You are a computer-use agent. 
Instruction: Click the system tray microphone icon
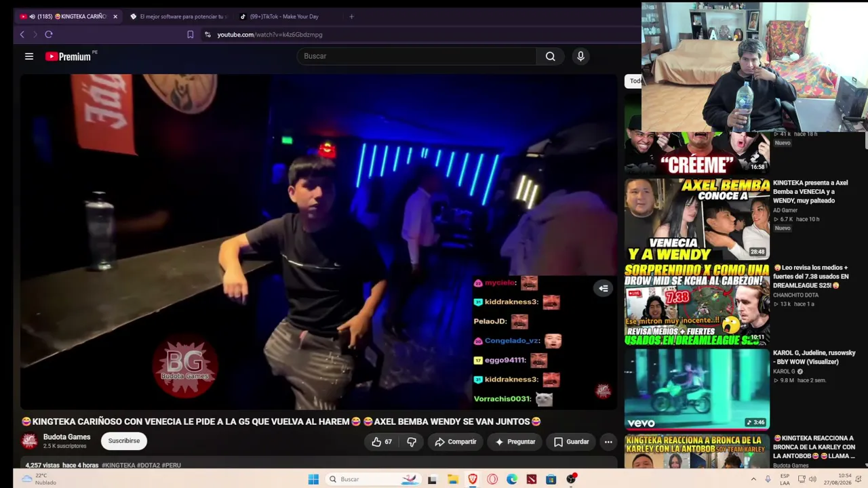(768, 479)
